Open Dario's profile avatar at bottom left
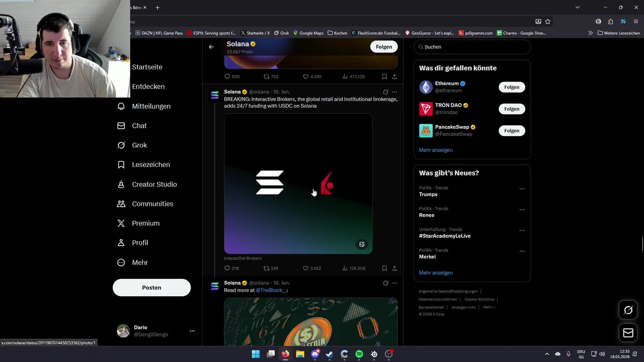Screen dimensions: 644x362 (123, 331)
